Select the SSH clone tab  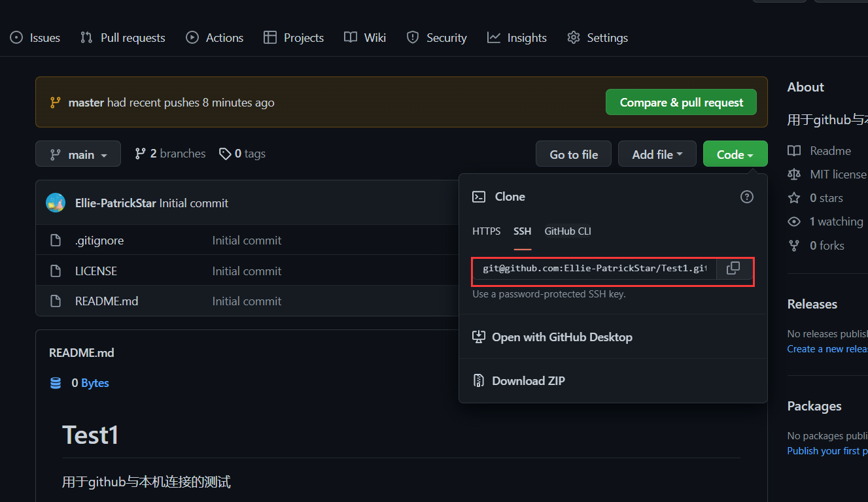tap(523, 231)
